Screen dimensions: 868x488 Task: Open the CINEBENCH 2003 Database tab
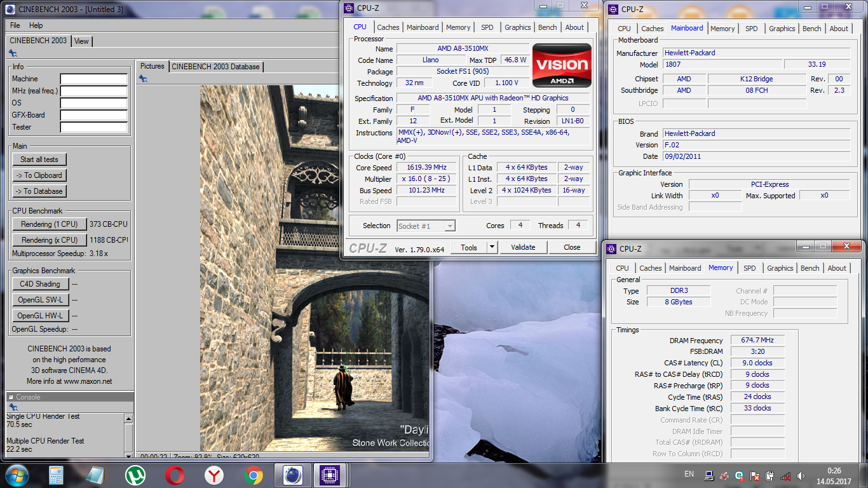215,66
